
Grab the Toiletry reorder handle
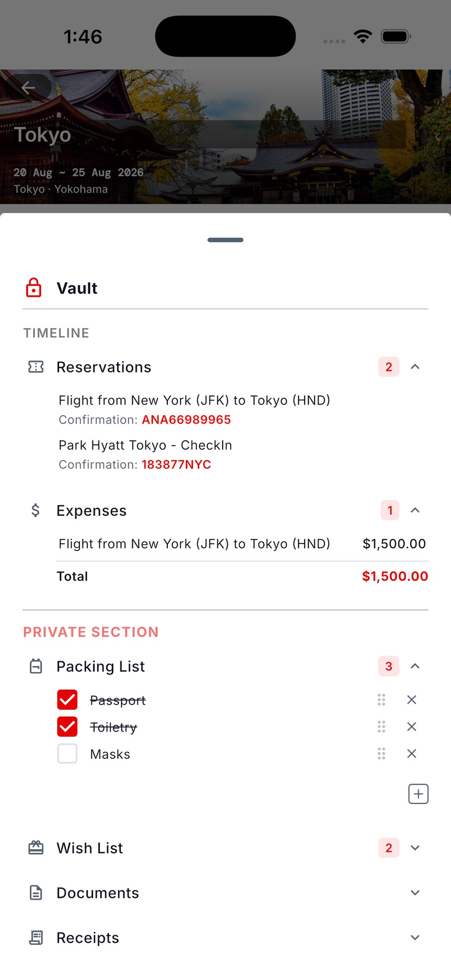(381, 727)
